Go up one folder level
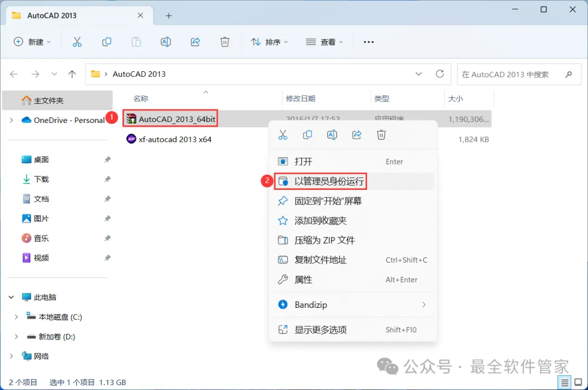 click(72, 74)
